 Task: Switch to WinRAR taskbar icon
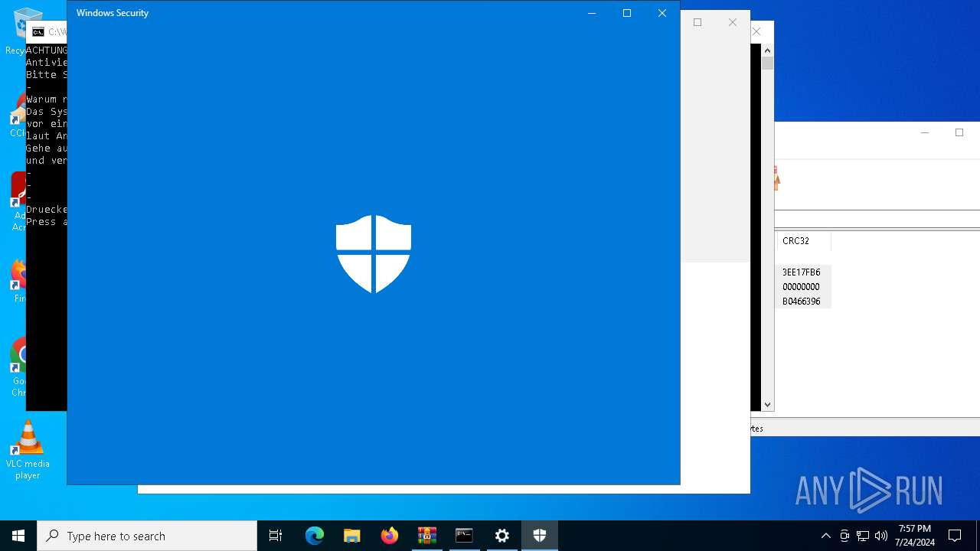click(427, 536)
